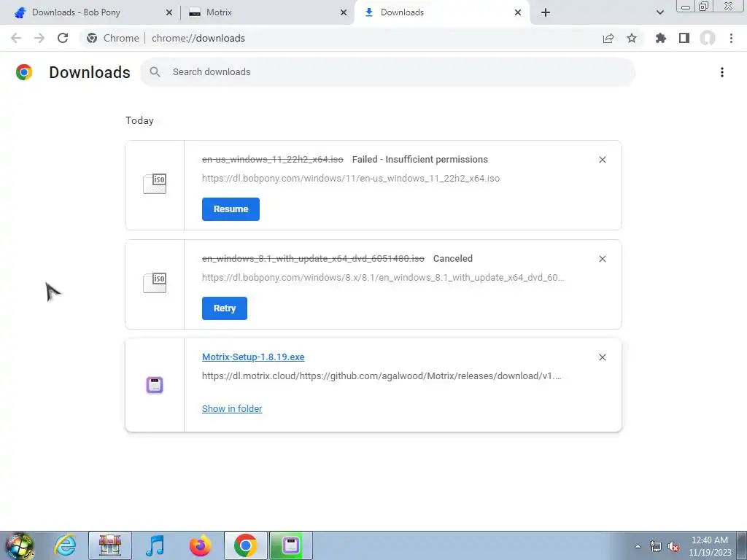Open the taskbar clock and date

click(x=710, y=546)
